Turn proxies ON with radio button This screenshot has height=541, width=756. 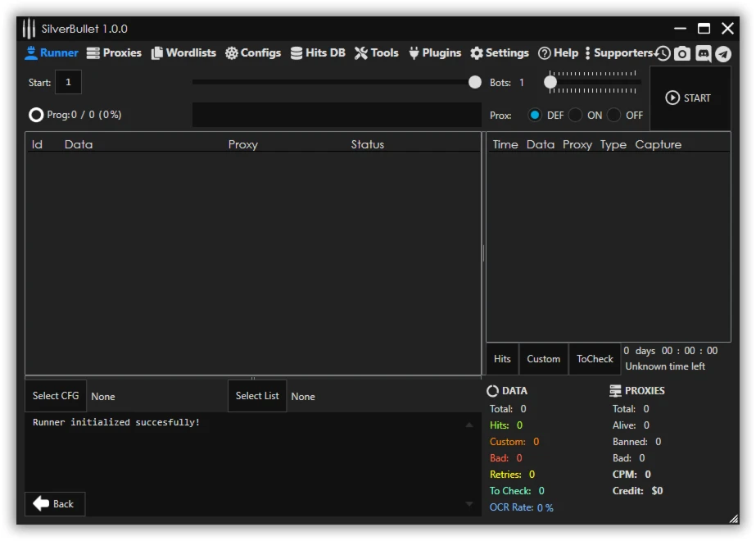(576, 116)
